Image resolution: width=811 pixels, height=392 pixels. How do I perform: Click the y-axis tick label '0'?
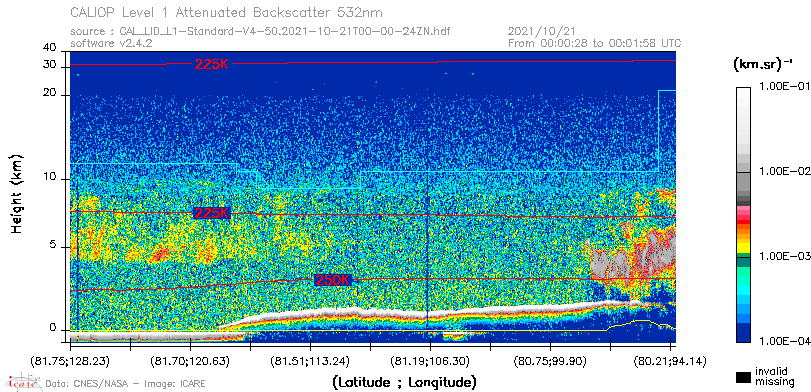(x=53, y=326)
